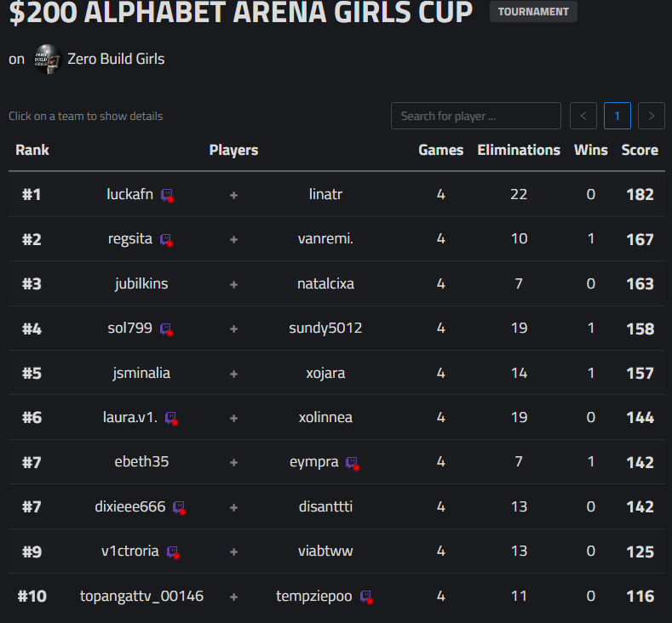Screen dimensions: 672x623
Task: Select page 1 button
Action: pyautogui.click(x=617, y=116)
